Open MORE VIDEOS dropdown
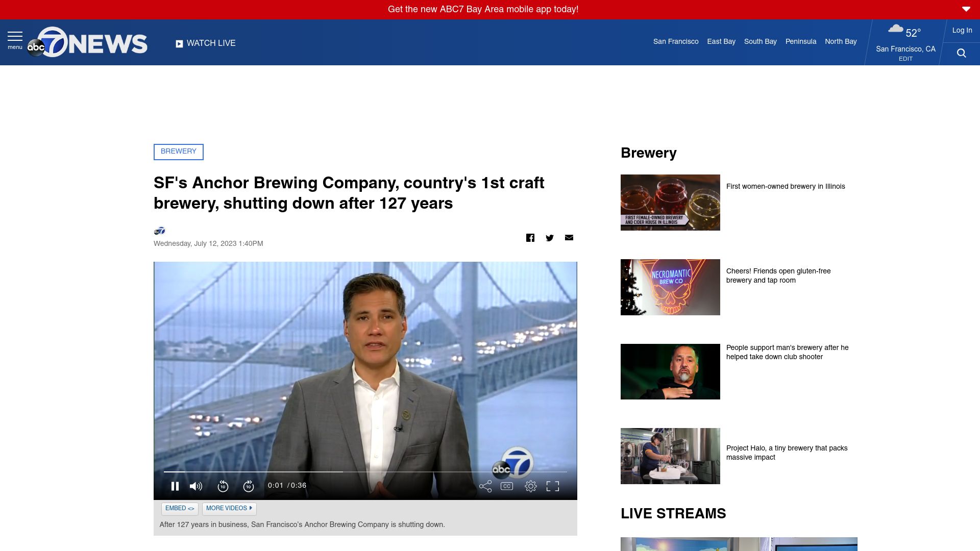The image size is (980, 551). point(229,509)
